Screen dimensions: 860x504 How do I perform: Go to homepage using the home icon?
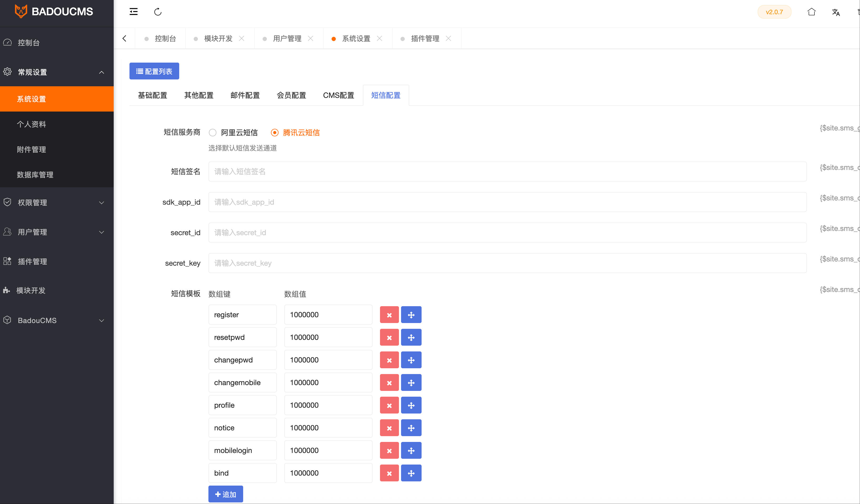[x=812, y=12]
